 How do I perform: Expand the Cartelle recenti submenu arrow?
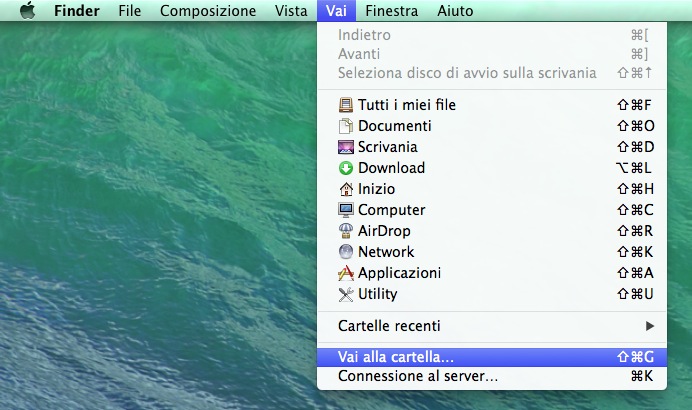pos(650,326)
